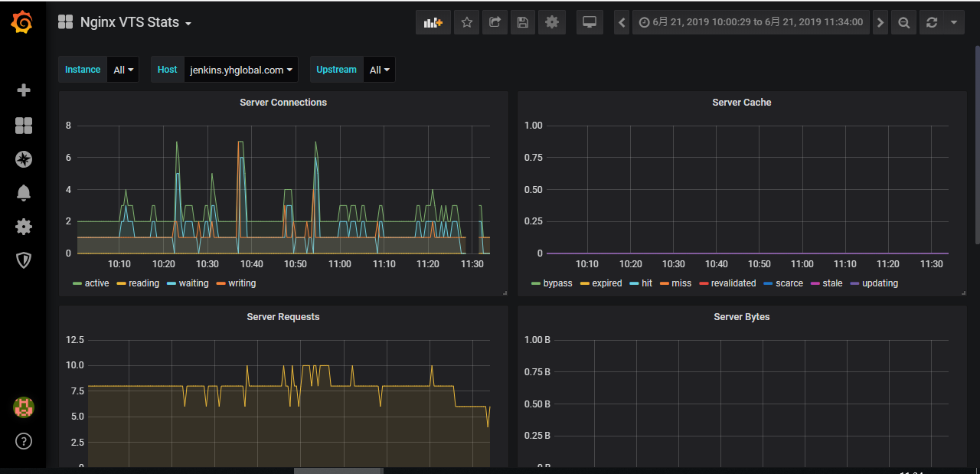Open the Server Bytes panel title menu
Image resolution: width=980 pixels, height=474 pixels.
[x=742, y=317]
